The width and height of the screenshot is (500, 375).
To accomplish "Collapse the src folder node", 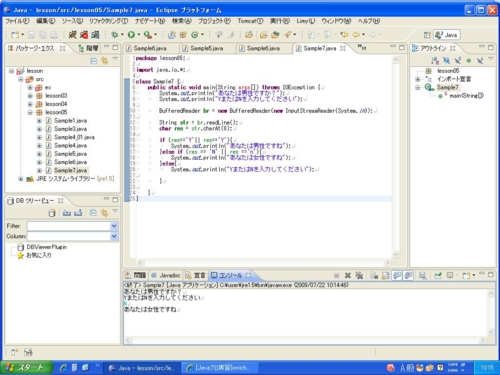I will (21, 79).
